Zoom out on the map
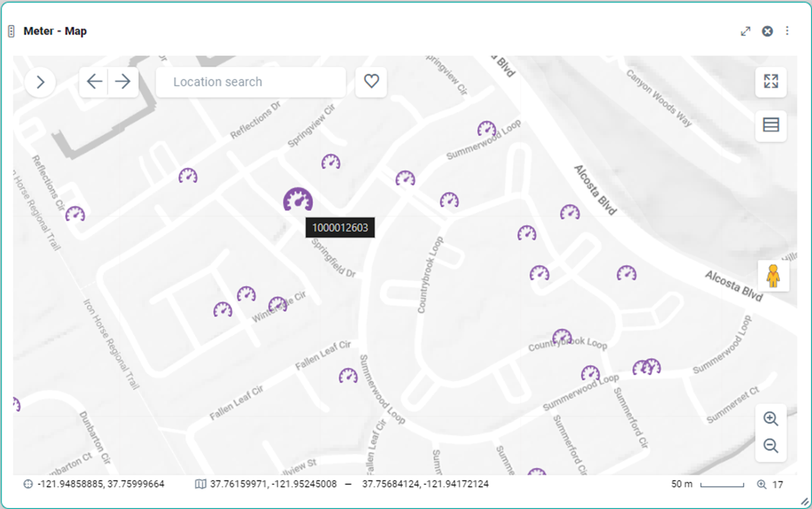The image size is (812, 509). coord(771,446)
